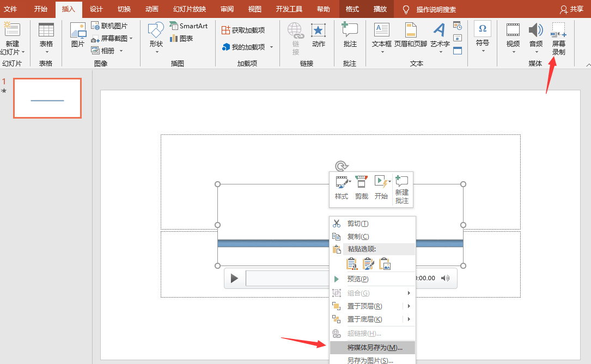
Task: Expand the 屏幕截图 dropdown
Action: (131, 39)
